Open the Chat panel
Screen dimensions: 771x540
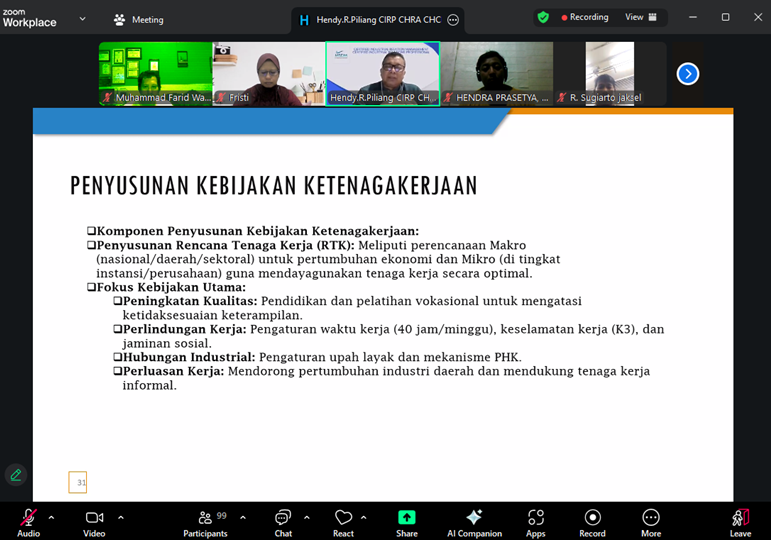283,523
